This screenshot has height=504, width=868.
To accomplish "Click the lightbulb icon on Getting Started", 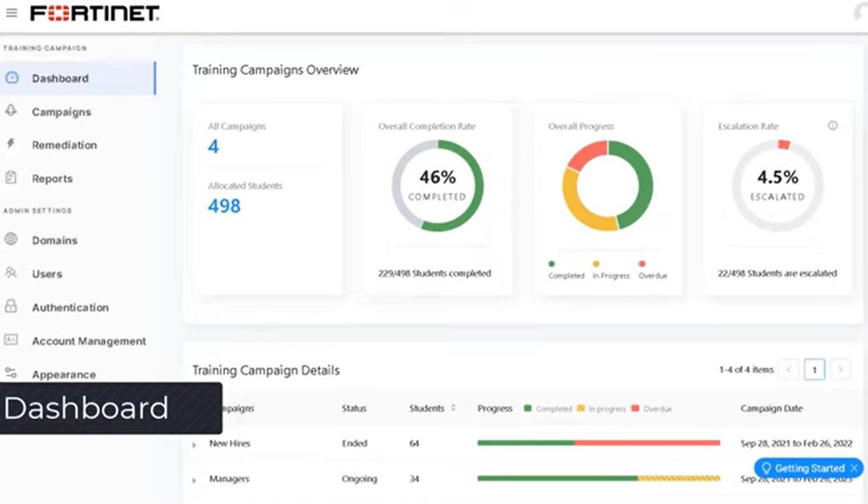I will [767, 468].
